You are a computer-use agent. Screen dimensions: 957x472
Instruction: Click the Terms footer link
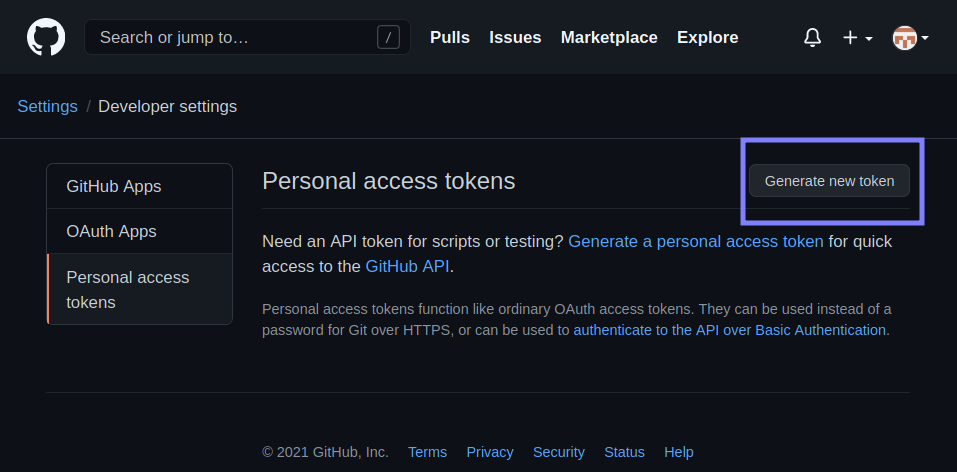(x=427, y=452)
